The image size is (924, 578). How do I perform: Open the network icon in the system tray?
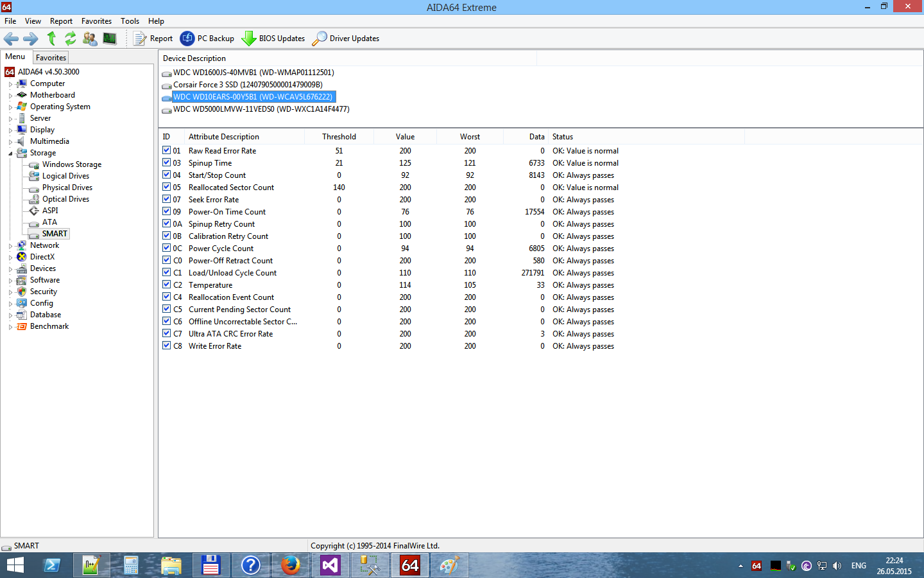tap(821, 566)
